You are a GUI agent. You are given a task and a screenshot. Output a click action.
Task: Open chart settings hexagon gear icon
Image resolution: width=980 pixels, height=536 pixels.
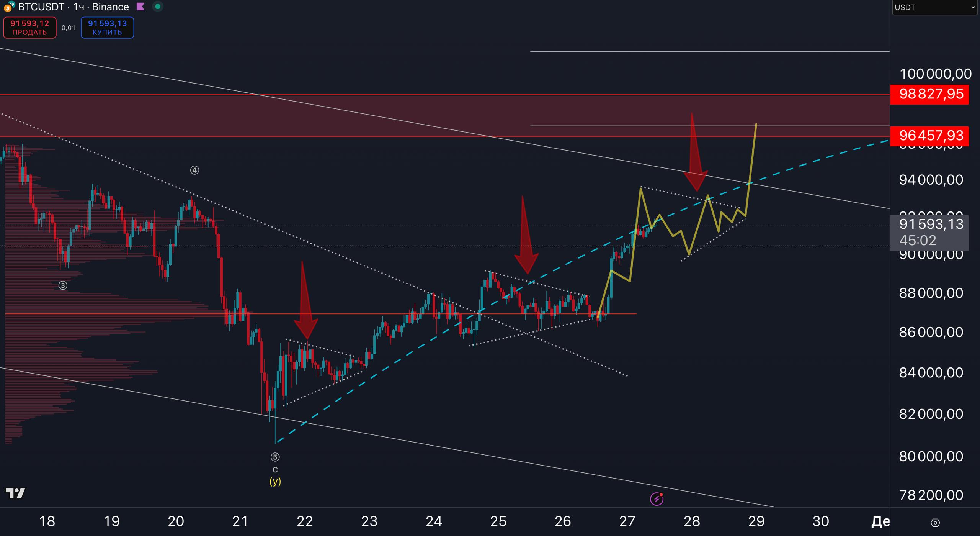point(935,523)
